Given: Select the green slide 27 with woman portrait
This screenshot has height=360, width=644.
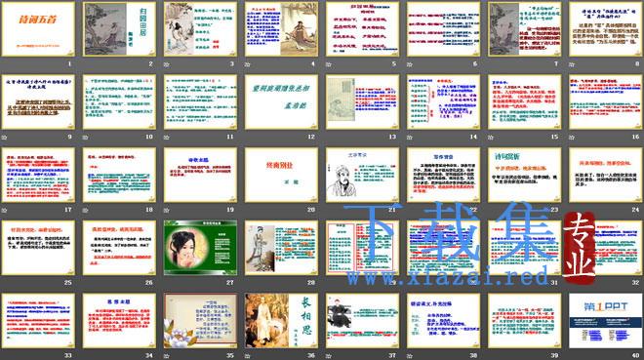Looking at the screenshot, I should tap(200, 248).
